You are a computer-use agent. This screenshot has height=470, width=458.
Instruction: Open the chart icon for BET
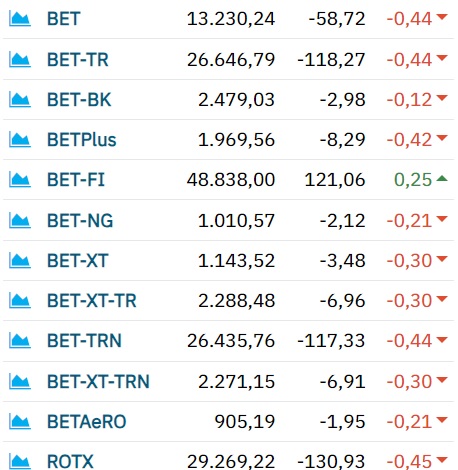(x=20, y=18)
